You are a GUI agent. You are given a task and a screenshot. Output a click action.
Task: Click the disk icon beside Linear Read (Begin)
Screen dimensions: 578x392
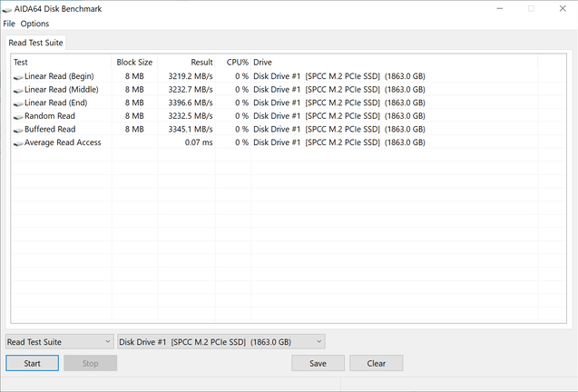(18, 77)
